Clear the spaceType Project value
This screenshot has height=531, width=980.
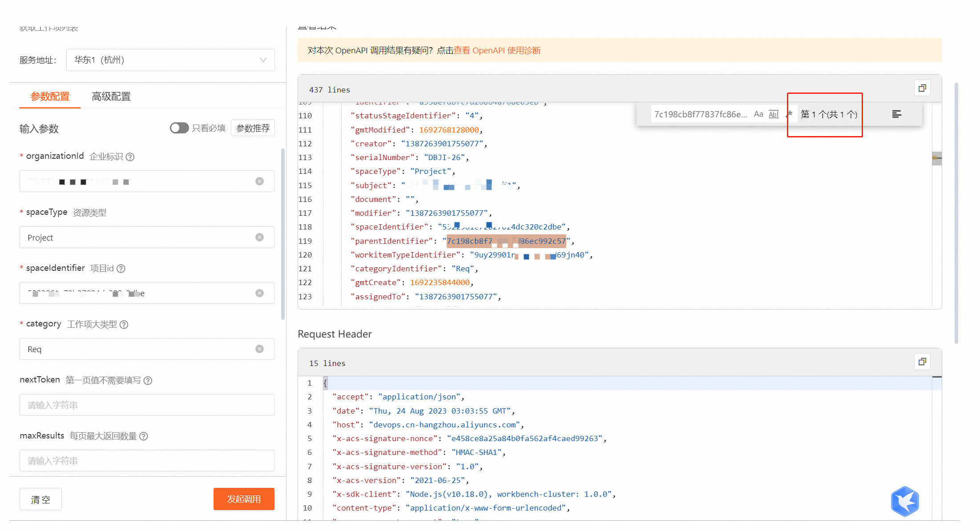(x=259, y=237)
